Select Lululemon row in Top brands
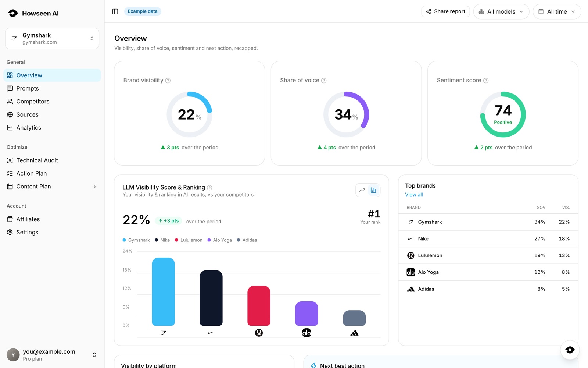 click(x=488, y=255)
